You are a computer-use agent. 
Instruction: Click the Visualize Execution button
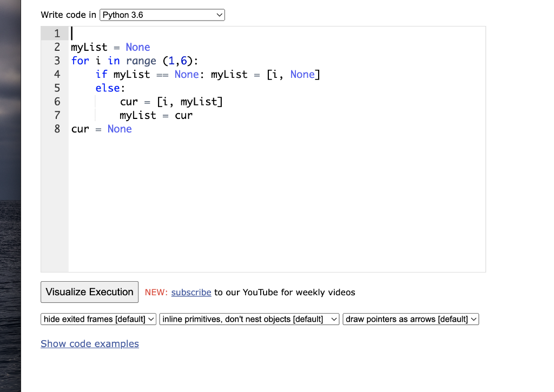tap(89, 292)
